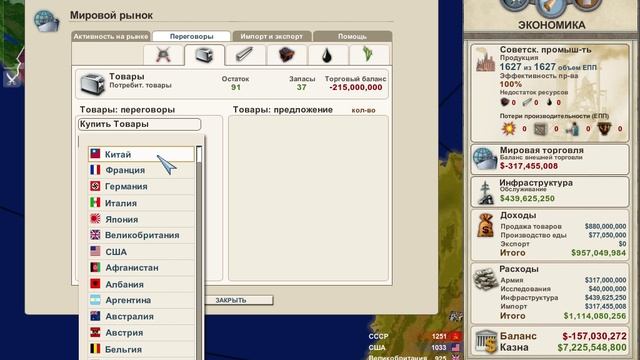
Task: Click the coal shortage icon under resource shortage
Action: pyautogui.click(x=505, y=102)
